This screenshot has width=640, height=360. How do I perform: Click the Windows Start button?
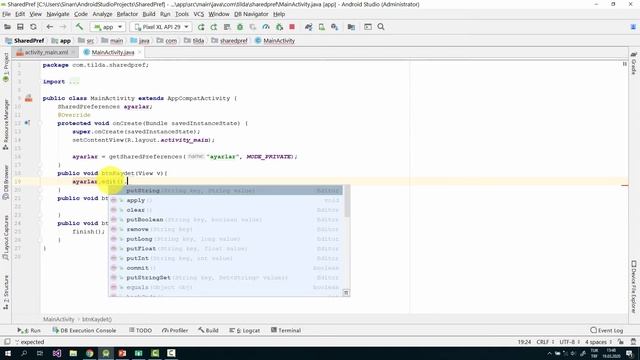(x=8, y=353)
